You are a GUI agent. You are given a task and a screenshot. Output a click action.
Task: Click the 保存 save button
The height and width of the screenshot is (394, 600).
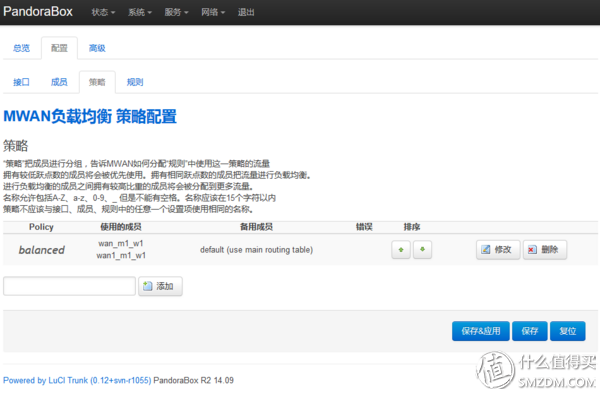(530, 331)
